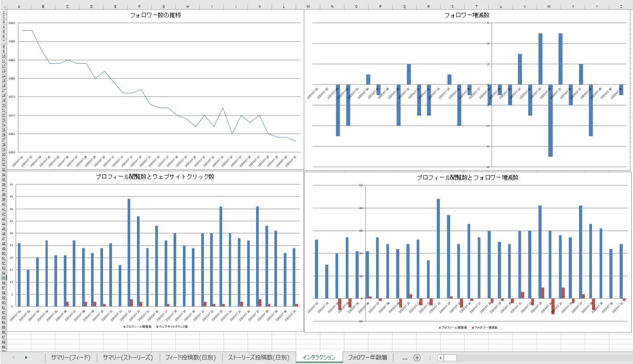
Task: Go to the フォロワー年齢層 sheet tab
Action: [x=367, y=358]
